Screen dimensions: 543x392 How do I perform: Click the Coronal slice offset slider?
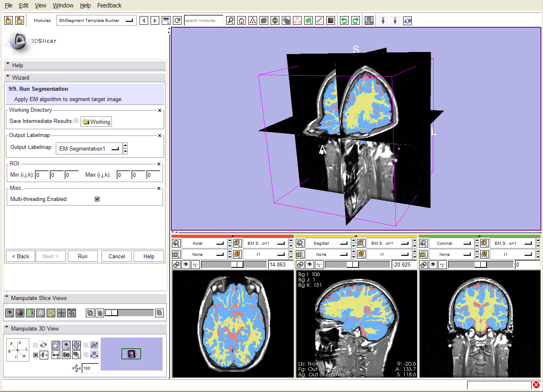481,265
